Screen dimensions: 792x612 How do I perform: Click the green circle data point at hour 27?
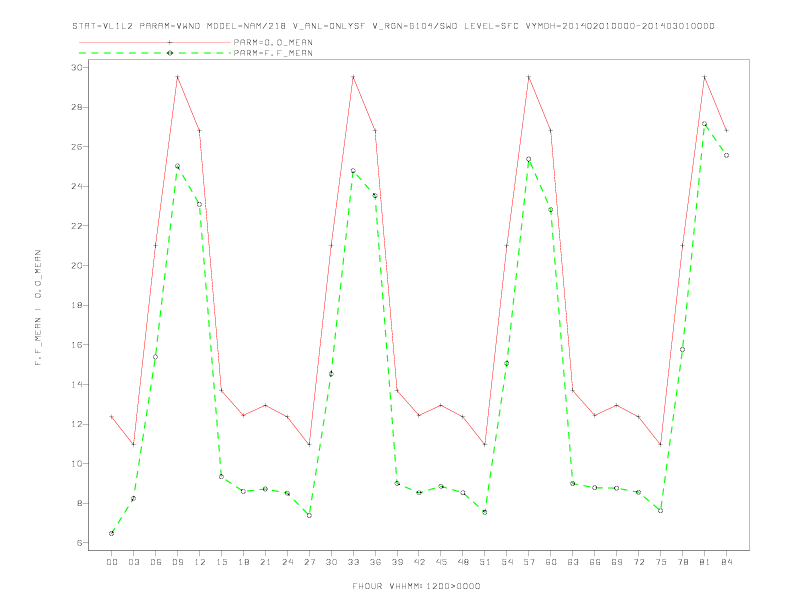click(x=309, y=516)
